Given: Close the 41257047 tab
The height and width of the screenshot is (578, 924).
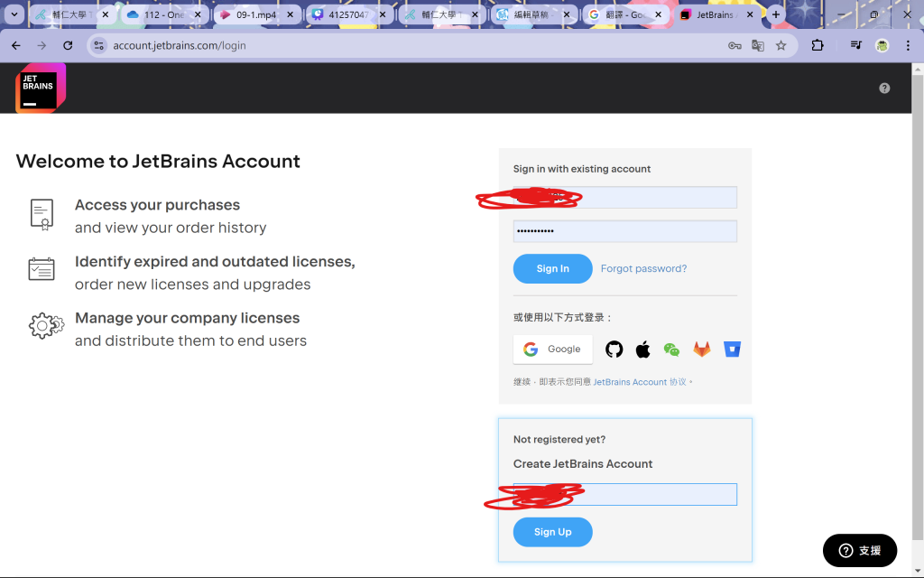Looking at the screenshot, I should point(383,14).
